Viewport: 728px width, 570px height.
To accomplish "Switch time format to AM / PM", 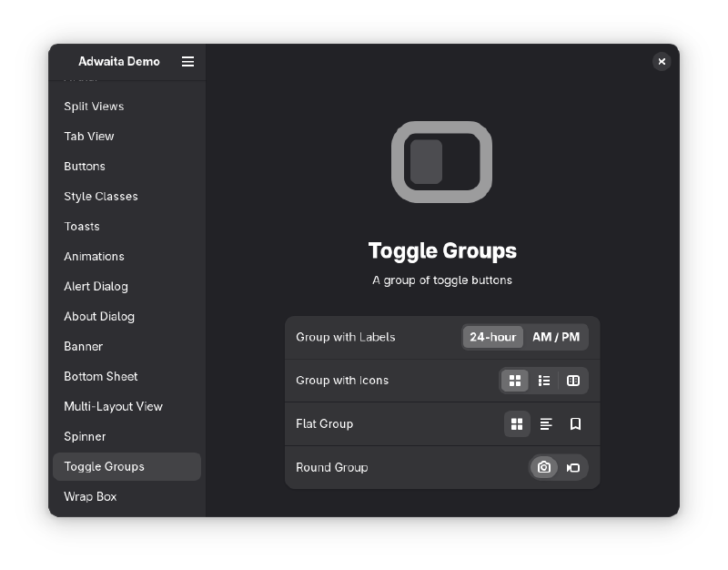I will click(x=556, y=337).
